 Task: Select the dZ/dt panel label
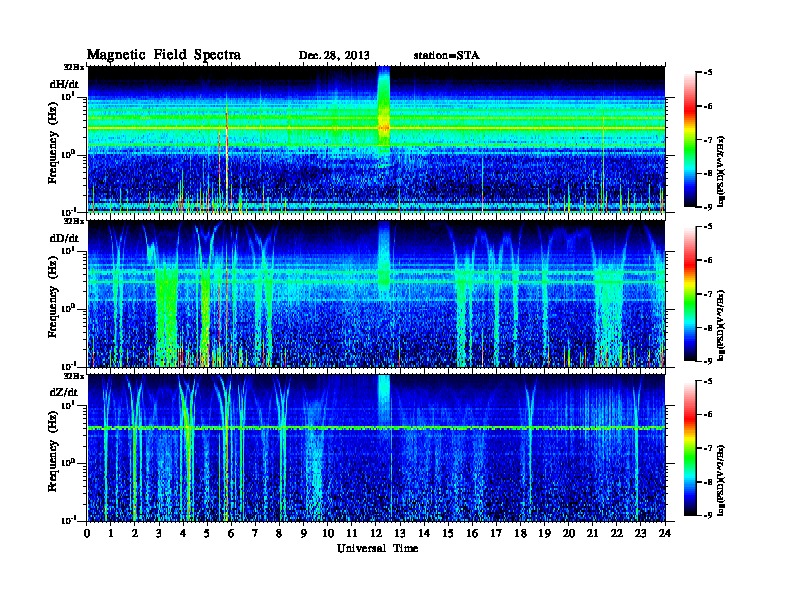click(64, 392)
